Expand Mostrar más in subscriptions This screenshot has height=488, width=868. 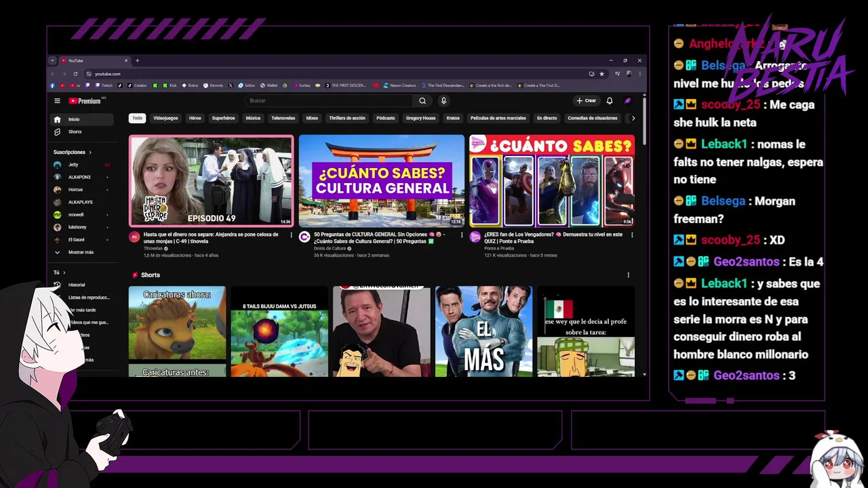[83, 252]
